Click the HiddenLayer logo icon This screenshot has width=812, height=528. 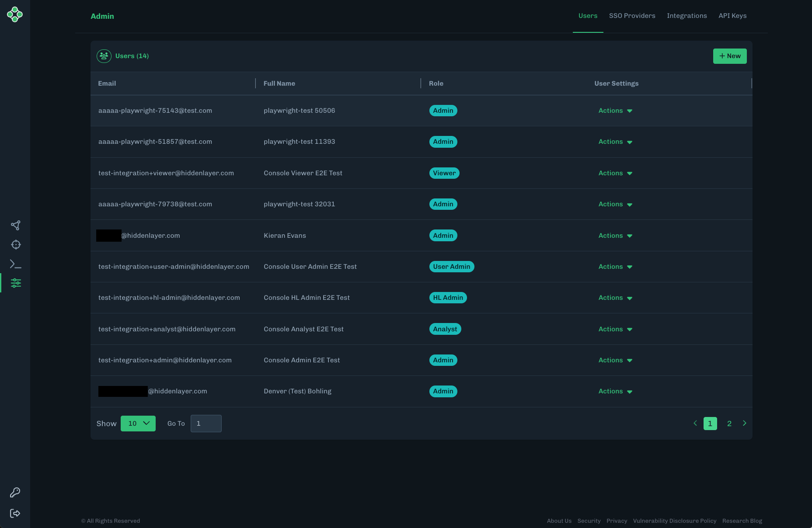pos(15,14)
